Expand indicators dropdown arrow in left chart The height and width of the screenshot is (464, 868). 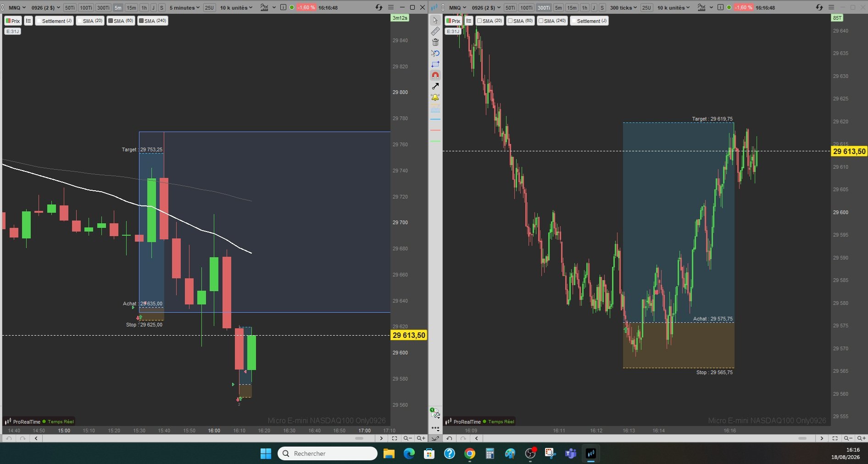point(274,7)
